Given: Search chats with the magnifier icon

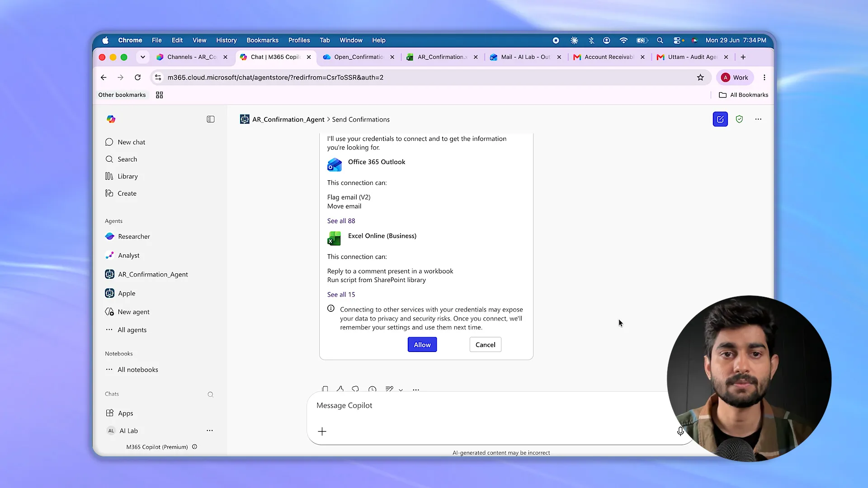Looking at the screenshot, I should (x=211, y=394).
